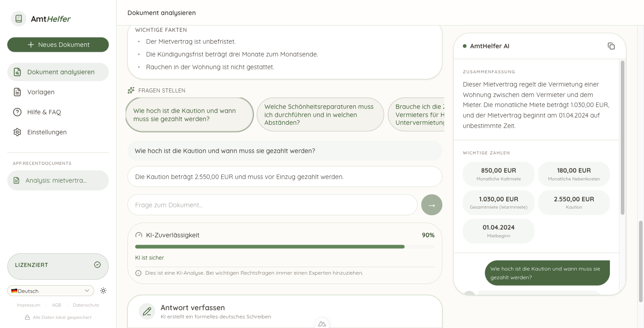Open the Deutsch language dropdown
The height and width of the screenshot is (328, 644).
point(51,291)
